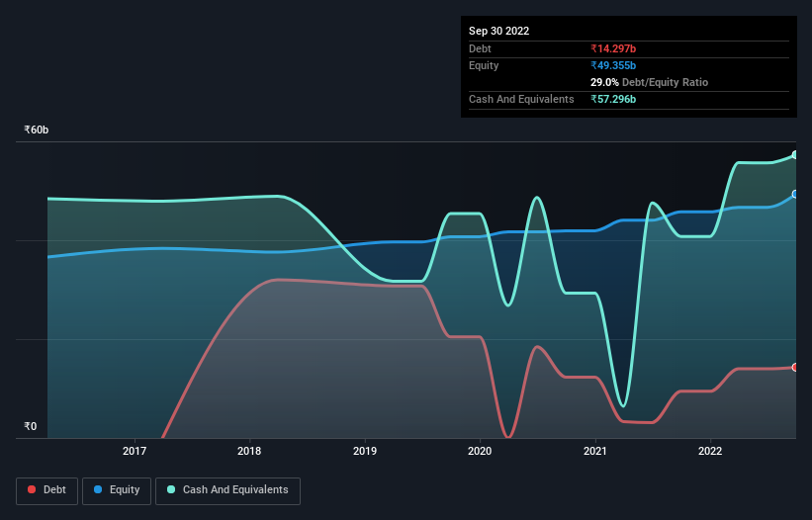This screenshot has height=520, width=812.
Task: Click the Cash And Equivalents tooltip label
Action: pyautogui.click(x=521, y=99)
